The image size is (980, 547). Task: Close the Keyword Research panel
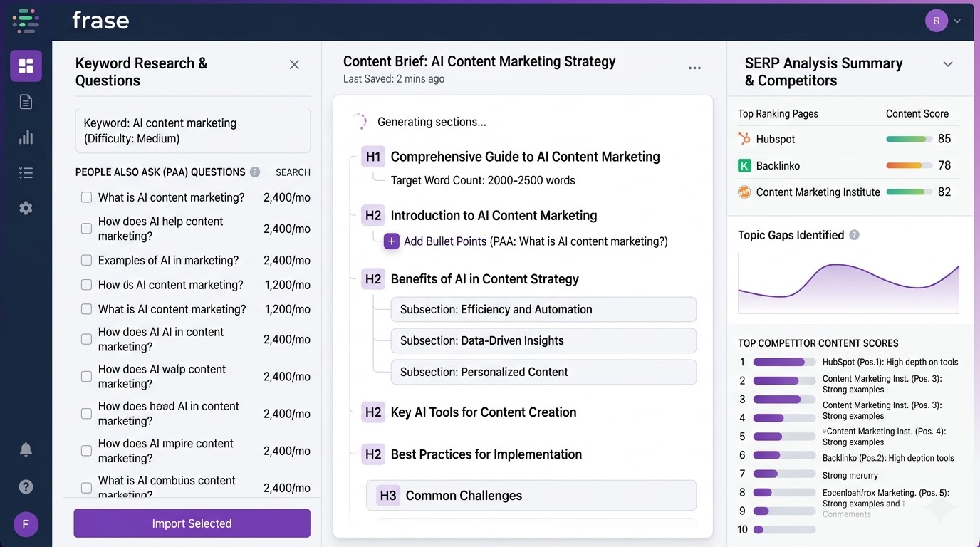294,65
